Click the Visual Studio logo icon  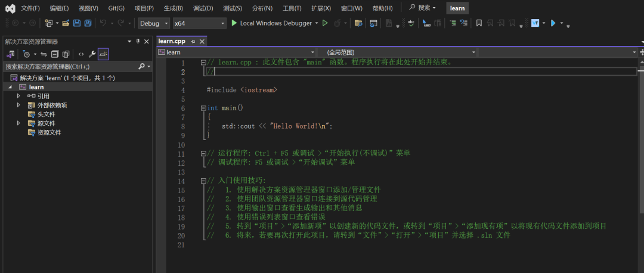[x=10, y=8]
